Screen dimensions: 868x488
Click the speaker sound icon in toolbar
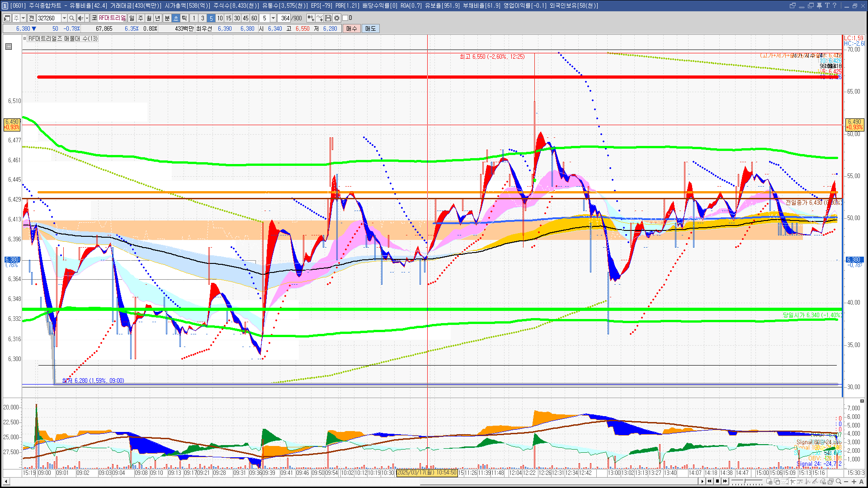click(80, 18)
